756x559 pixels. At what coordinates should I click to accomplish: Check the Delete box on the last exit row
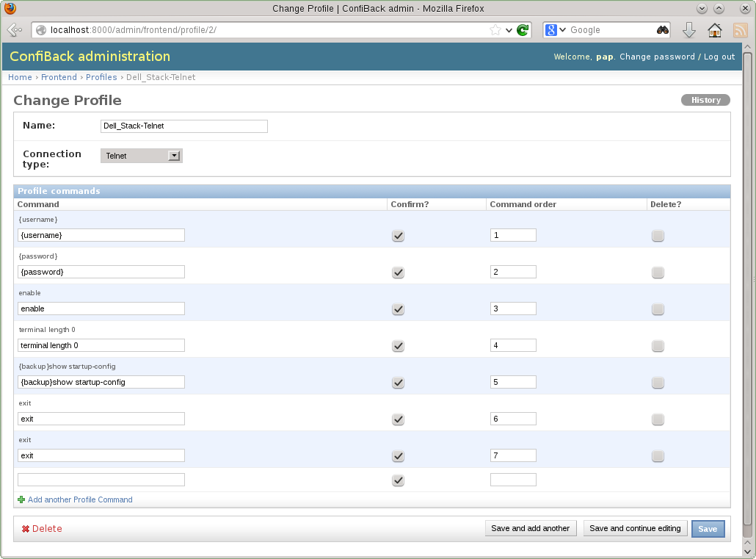coord(658,455)
